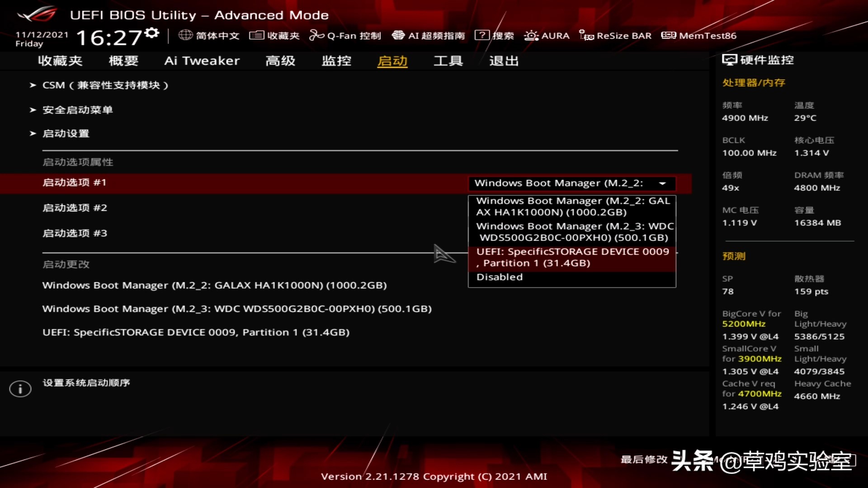This screenshot has height=488, width=868.
Task: Open the 退出 menu
Action: point(503,61)
